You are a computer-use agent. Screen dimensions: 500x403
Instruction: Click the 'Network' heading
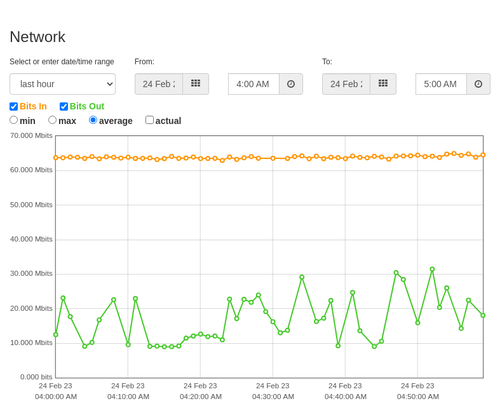(37, 37)
